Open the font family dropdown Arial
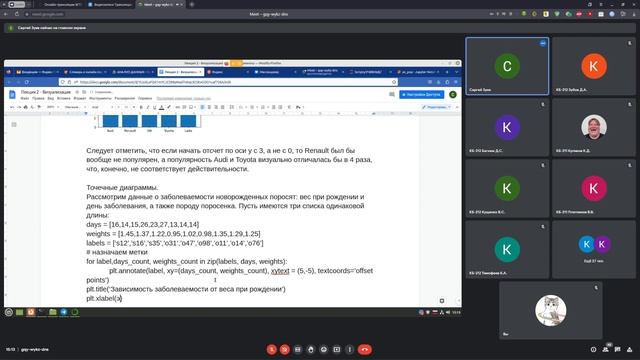Viewport: 640px width, 360px height. tap(102, 107)
